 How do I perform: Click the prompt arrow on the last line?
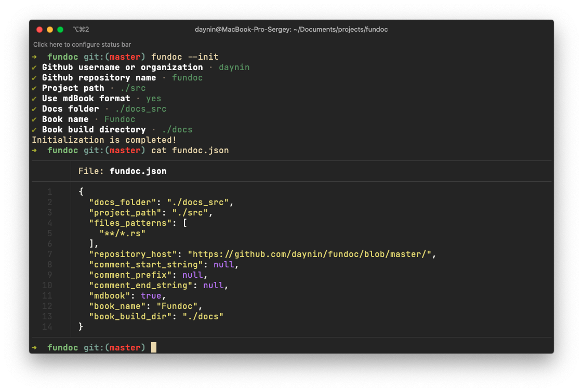coord(34,348)
